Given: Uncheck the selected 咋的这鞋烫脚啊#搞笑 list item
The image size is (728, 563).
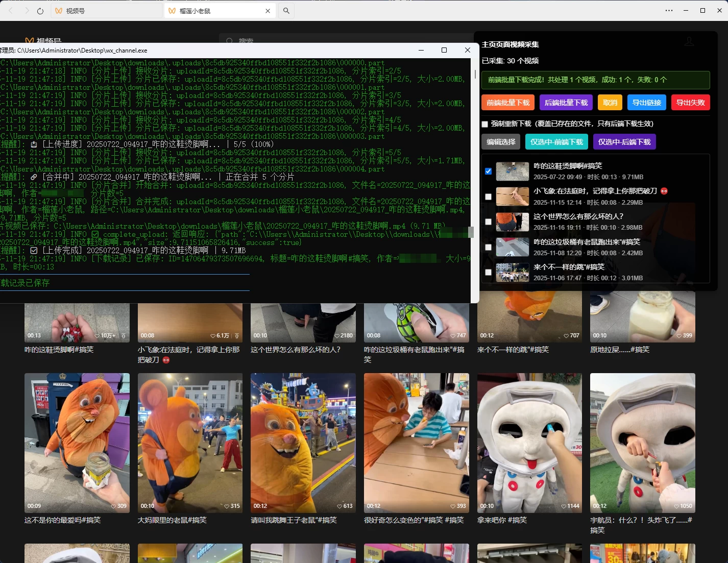Looking at the screenshot, I should tap(488, 172).
